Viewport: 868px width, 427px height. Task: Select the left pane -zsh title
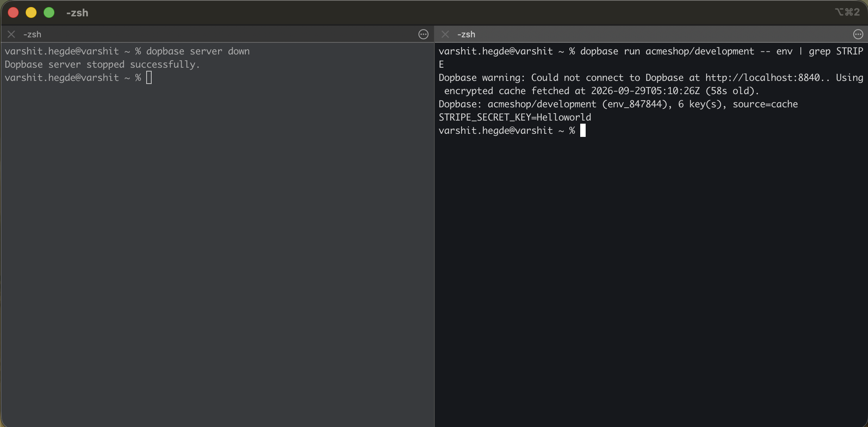click(32, 34)
